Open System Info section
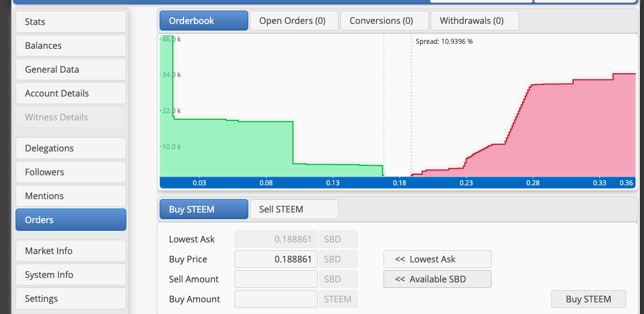Viewport: 644px width, 314px height. [x=70, y=275]
